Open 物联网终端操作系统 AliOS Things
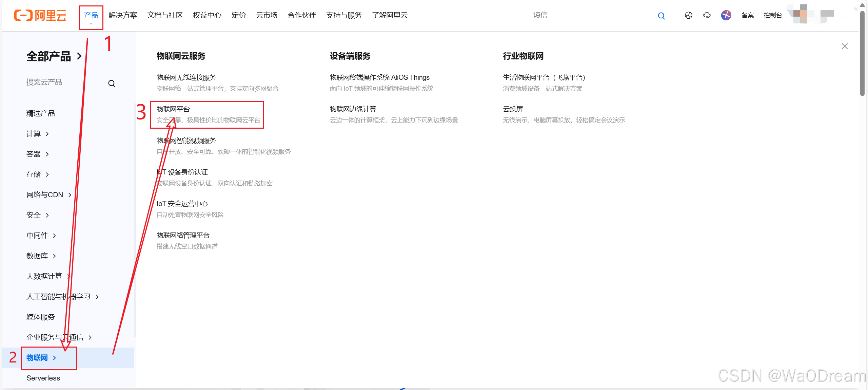Screen dimensions: 868x390 point(379,77)
